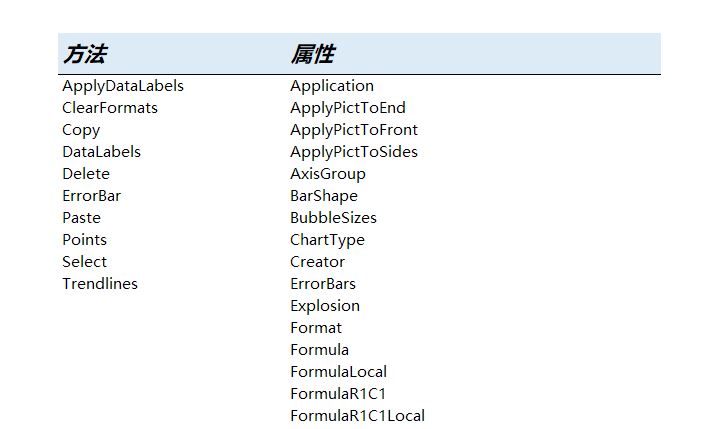This screenshot has width=717, height=429.
Task: Click the 方法 column header
Action: pos(85,54)
